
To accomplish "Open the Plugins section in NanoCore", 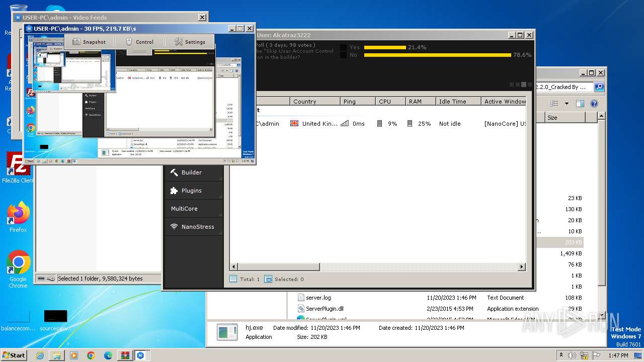I will point(194,191).
